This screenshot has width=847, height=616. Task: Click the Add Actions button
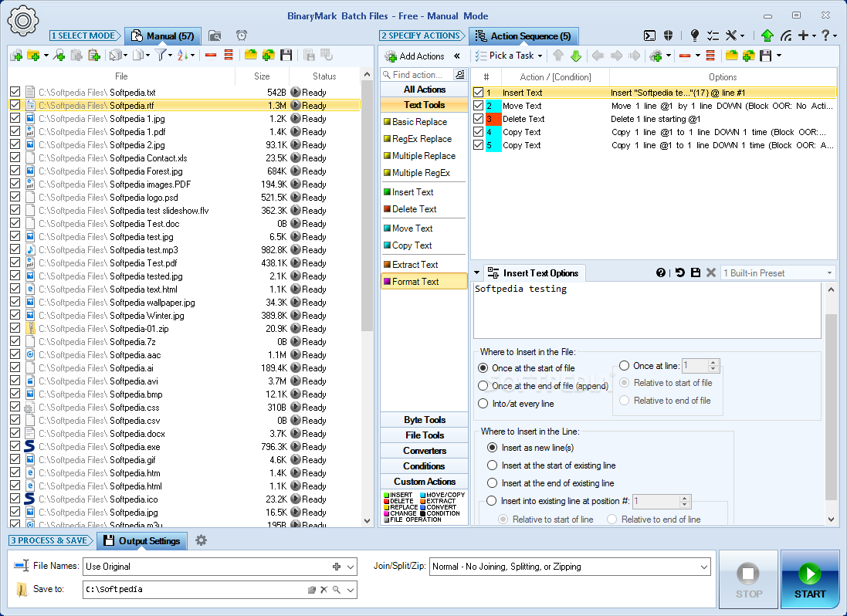point(415,56)
